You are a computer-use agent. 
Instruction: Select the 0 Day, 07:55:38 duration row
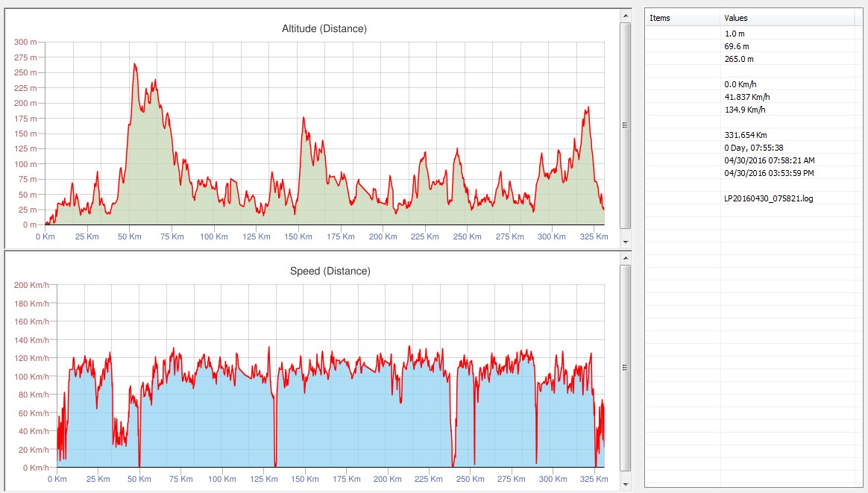[753, 148]
